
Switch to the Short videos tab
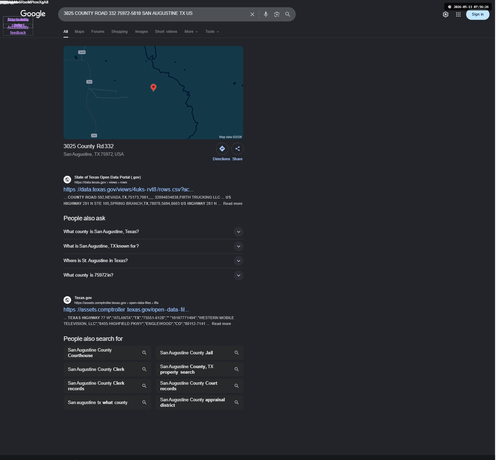click(166, 32)
